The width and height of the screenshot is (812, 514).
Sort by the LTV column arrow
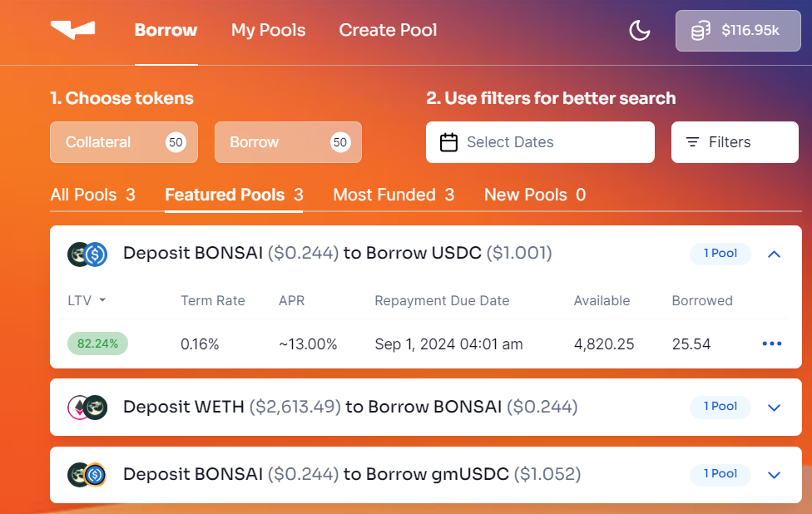[102, 300]
